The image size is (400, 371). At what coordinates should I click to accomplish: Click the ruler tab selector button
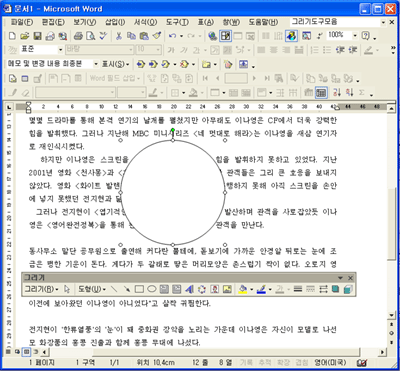pos(9,107)
